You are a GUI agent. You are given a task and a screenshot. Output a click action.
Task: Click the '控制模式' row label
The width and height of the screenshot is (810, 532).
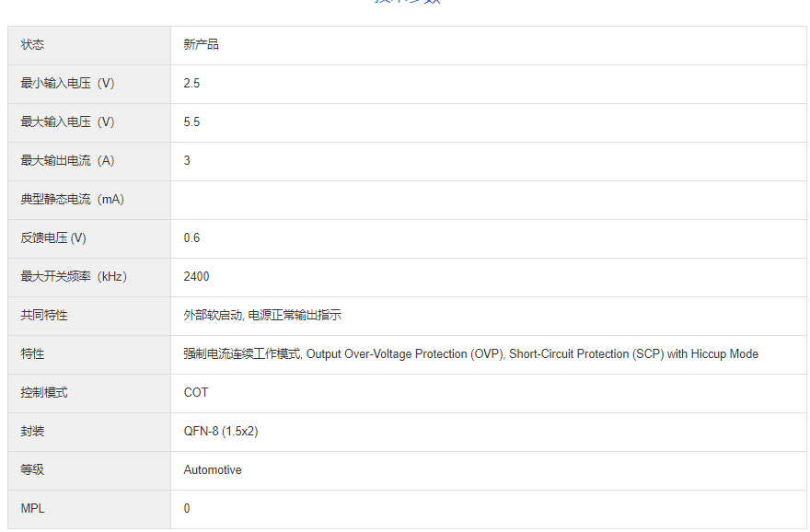[x=44, y=393]
